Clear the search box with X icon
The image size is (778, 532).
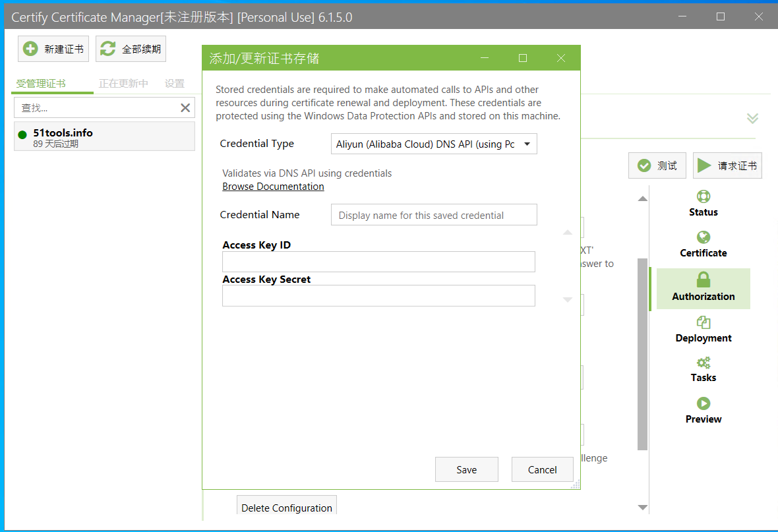[185, 107]
